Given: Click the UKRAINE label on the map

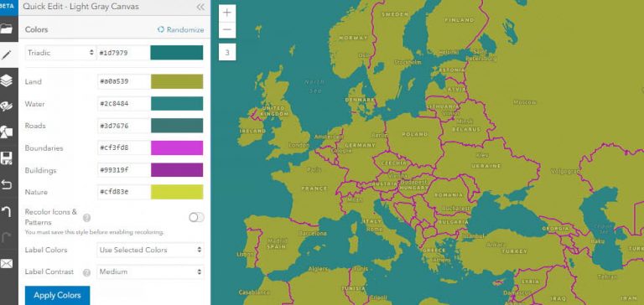Looking at the screenshot, I should [486, 166].
